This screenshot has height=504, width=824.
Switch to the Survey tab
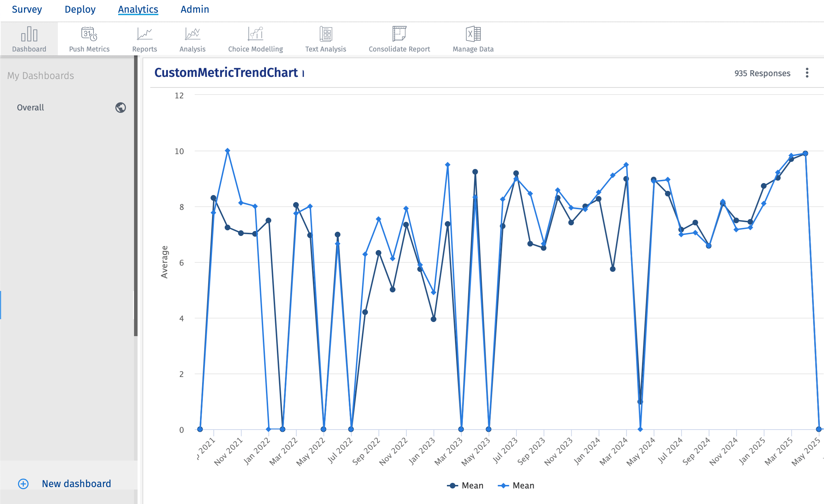(27, 10)
